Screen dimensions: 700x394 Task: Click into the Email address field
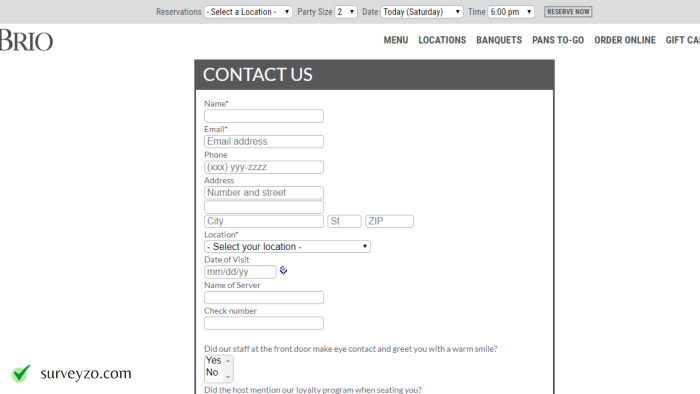click(264, 141)
